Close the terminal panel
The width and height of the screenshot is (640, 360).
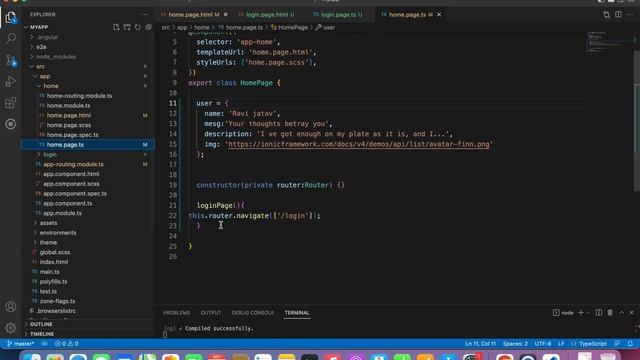pos(631,313)
